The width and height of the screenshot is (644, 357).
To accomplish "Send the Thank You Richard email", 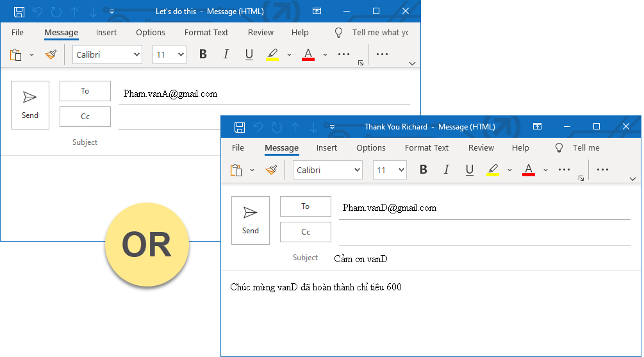I will coord(251,220).
